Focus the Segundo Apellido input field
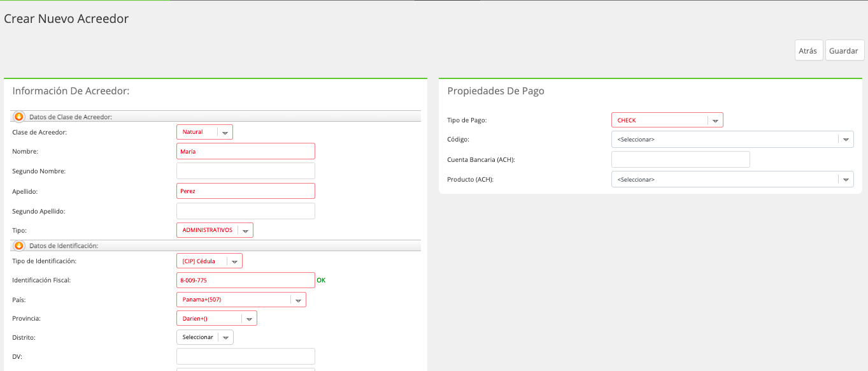The image size is (868, 371). click(x=246, y=211)
